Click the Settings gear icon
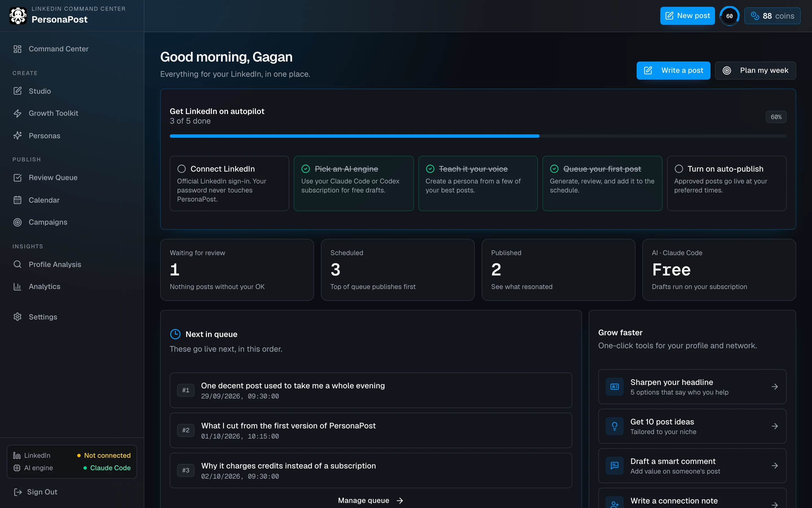Viewport: 812px width, 508px height. point(17,317)
